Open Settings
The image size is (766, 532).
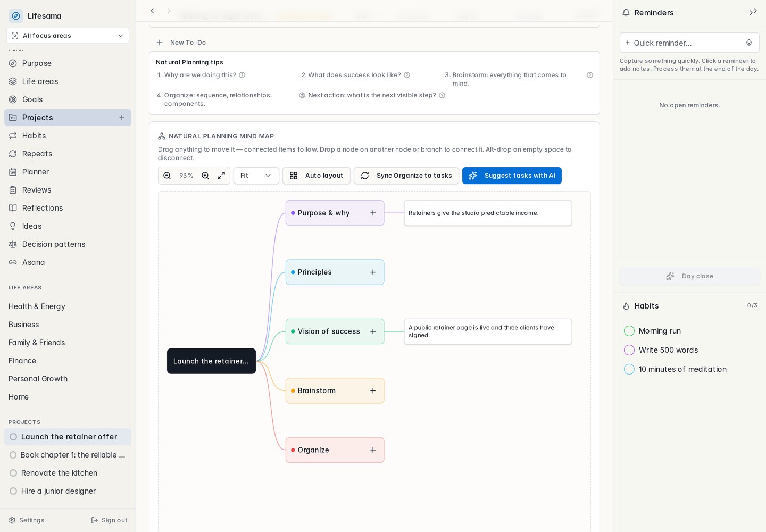27,520
